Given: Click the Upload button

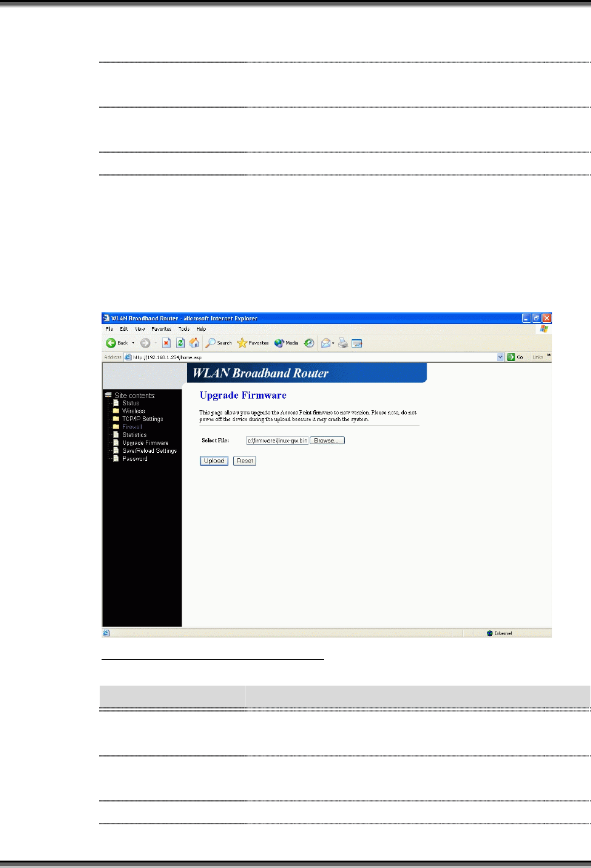Looking at the screenshot, I should pyautogui.click(x=214, y=461).
